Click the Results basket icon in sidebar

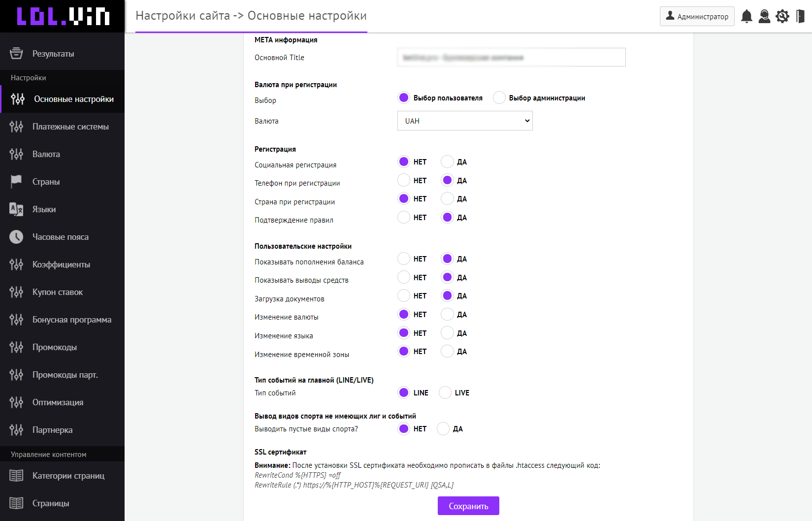tap(16, 53)
